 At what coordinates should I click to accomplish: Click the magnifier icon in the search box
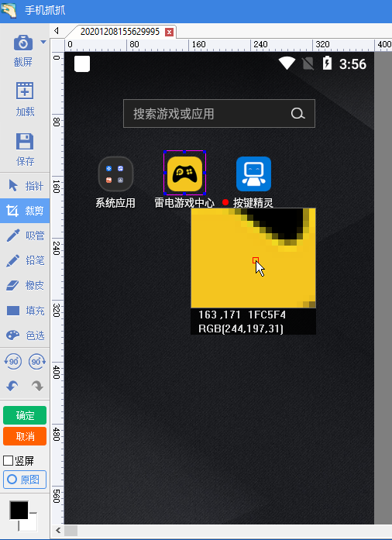[297, 113]
